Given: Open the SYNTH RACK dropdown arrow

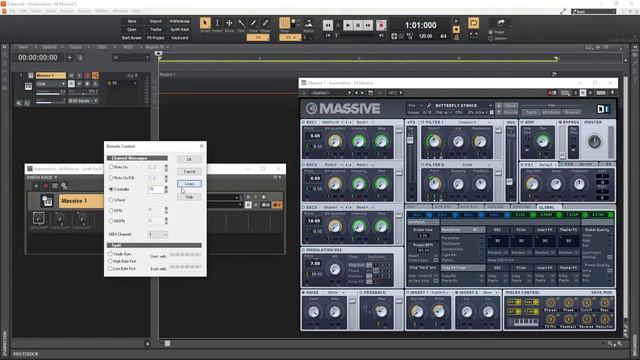Looking at the screenshot, I should pyautogui.click(x=56, y=178).
